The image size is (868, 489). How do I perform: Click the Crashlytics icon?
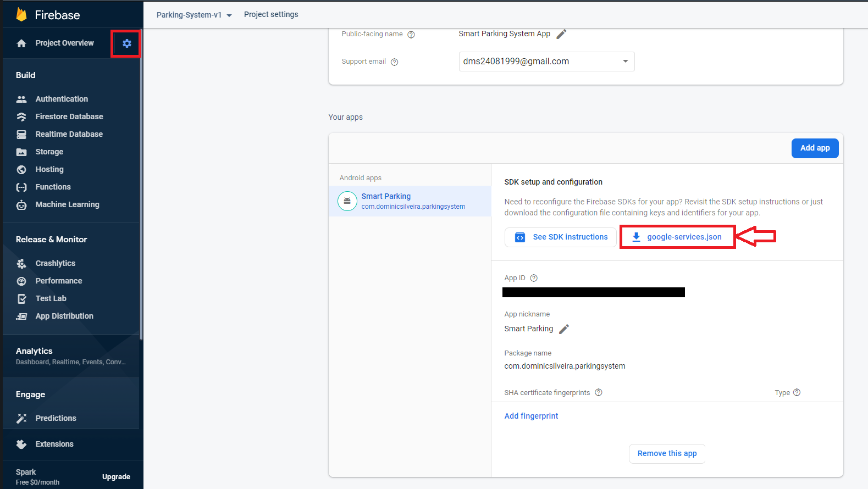pyautogui.click(x=21, y=264)
